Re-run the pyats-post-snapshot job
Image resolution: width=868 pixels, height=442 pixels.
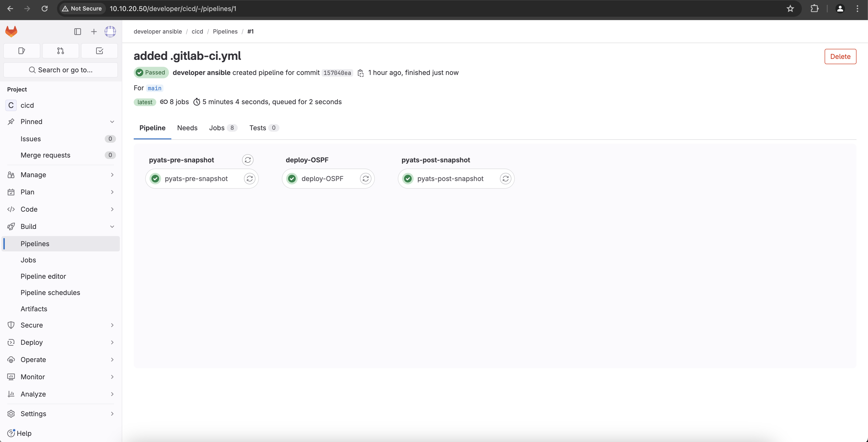point(505,179)
